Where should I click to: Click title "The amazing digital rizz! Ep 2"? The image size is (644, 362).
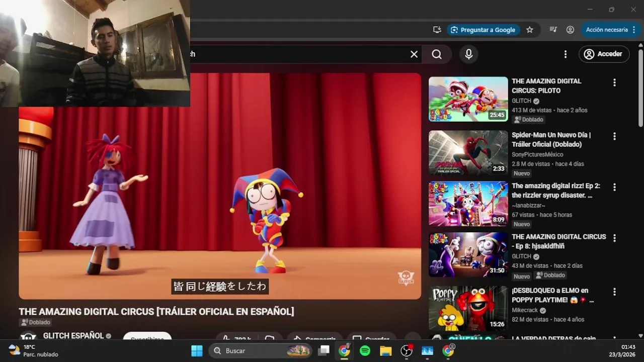coord(556,190)
